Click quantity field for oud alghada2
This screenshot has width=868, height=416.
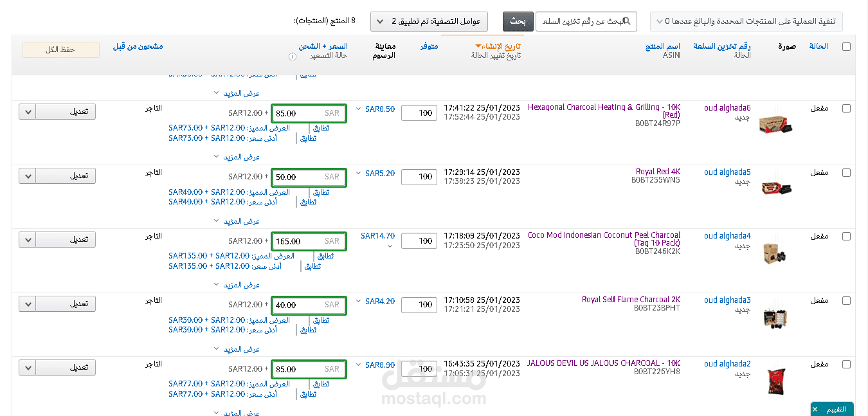coord(418,369)
